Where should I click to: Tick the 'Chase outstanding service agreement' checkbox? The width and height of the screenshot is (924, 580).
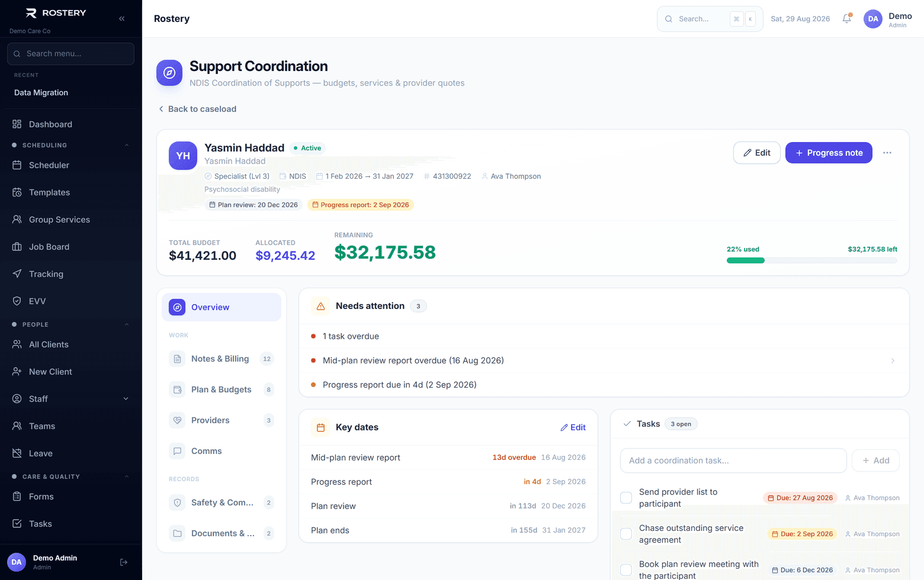click(626, 534)
